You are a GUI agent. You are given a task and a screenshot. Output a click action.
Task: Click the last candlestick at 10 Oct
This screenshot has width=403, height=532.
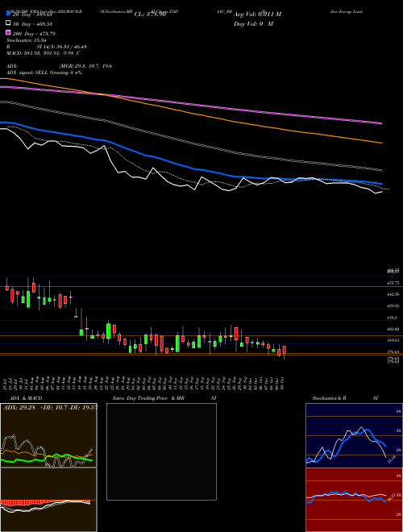click(x=285, y=350)
